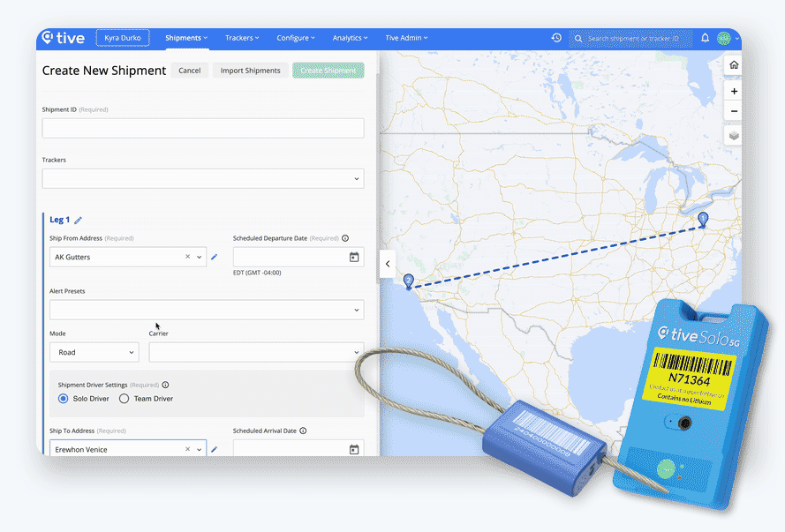Open the Analytics menu
The width and height of the screenshot is (785, 532).
click(350, 38)
